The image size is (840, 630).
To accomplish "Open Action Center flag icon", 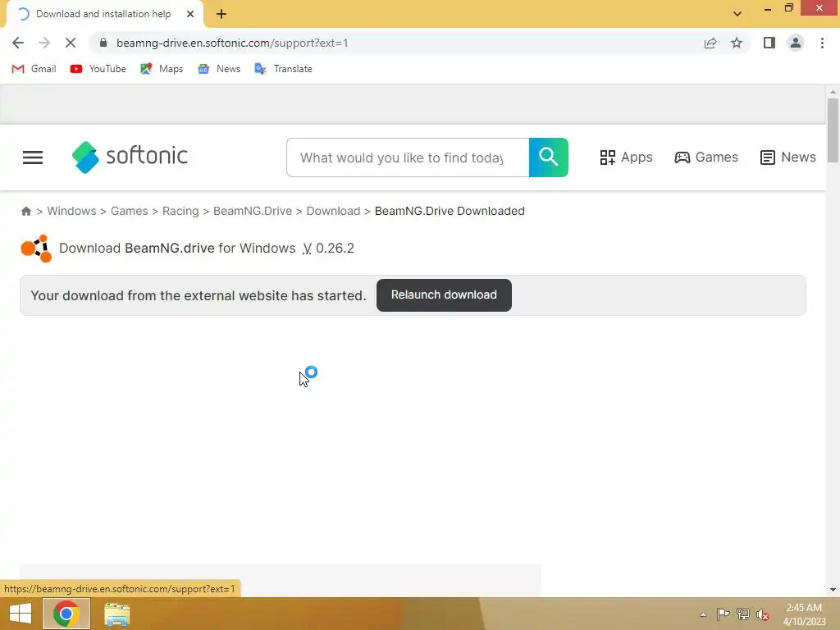I will [723, 614].
